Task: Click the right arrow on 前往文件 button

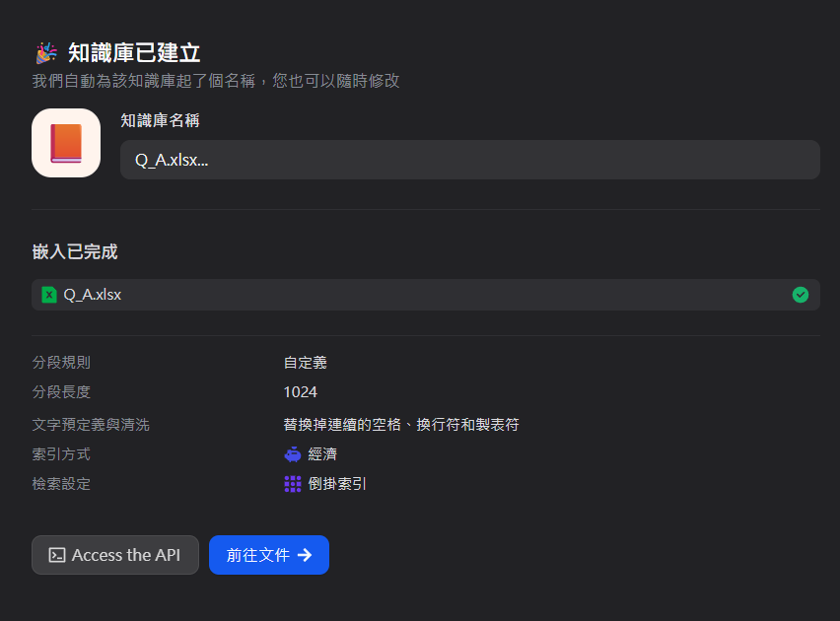Action: click(305, 555)
